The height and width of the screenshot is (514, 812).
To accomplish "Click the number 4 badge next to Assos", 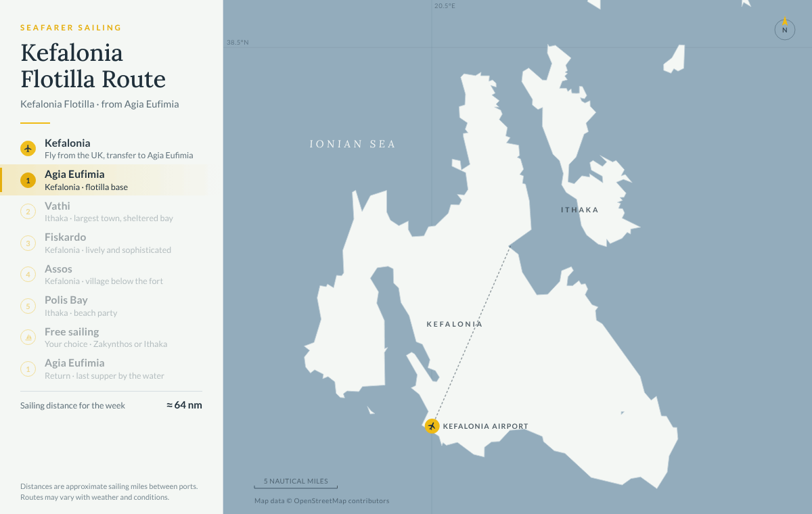I will (28, 275).
